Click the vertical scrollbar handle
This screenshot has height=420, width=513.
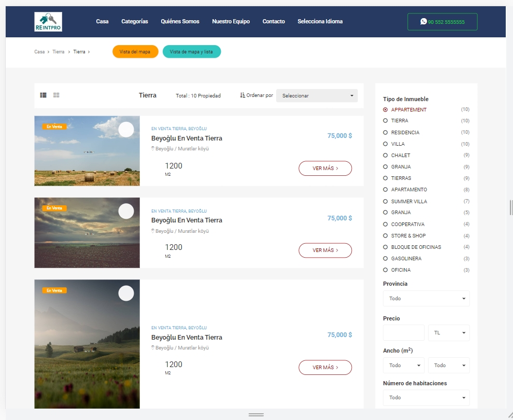coord(511,207)
